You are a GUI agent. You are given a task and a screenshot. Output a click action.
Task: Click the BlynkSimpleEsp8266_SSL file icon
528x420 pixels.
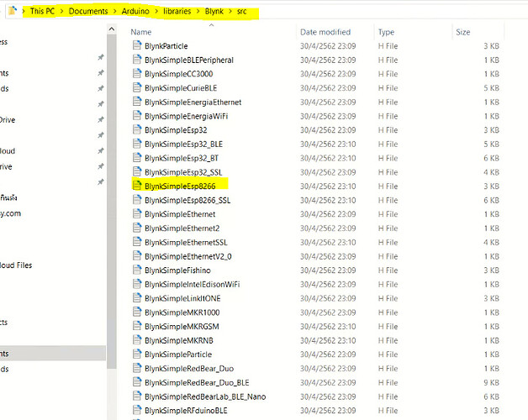tap(137, 200)
